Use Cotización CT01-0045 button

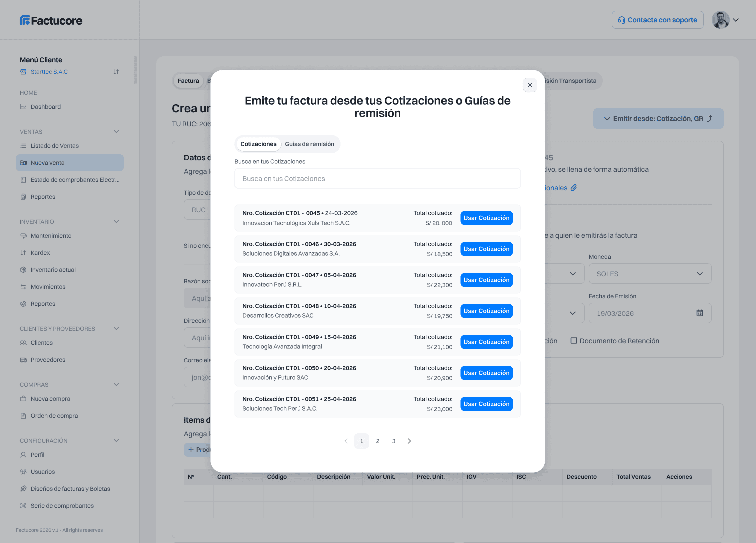pyautogui.click(x=486, y=218)
